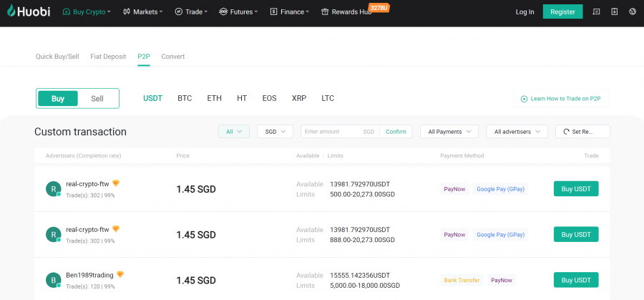Click Advertisers (Completion rate) column header

coord(84,156)
